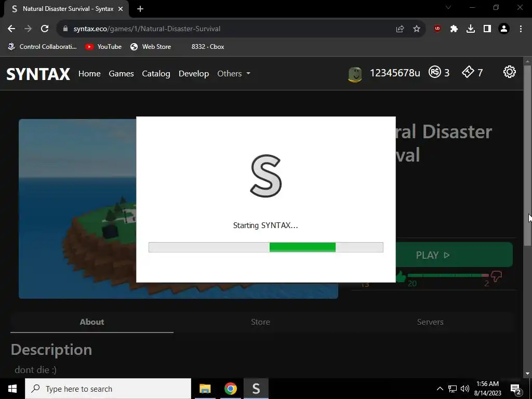
Task: Click the browser back arrow
Action: pyautogui.click(x=11, y=29)
